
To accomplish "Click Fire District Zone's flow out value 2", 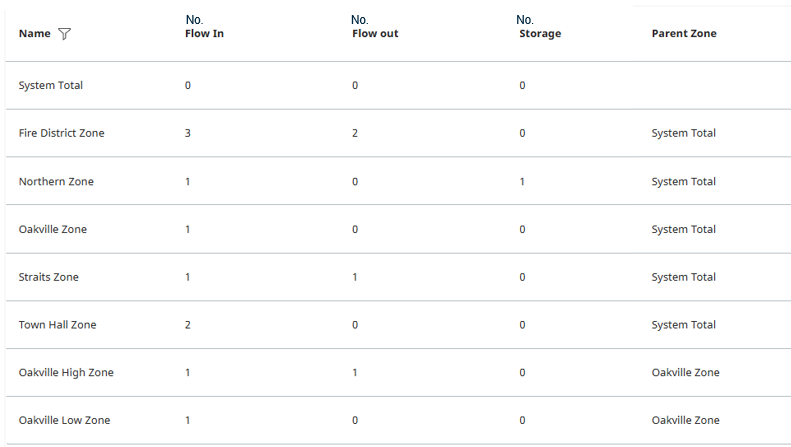I will [x=355, y=133].
